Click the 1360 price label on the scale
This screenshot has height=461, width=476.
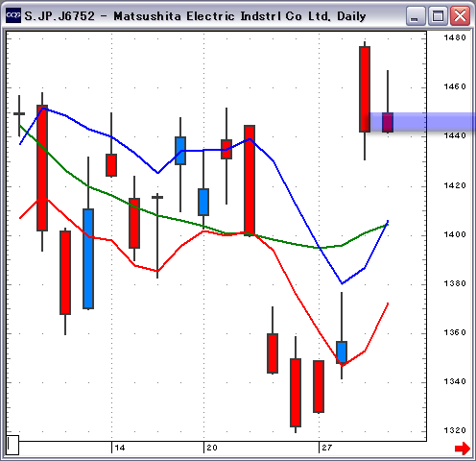tap(455, 332)
